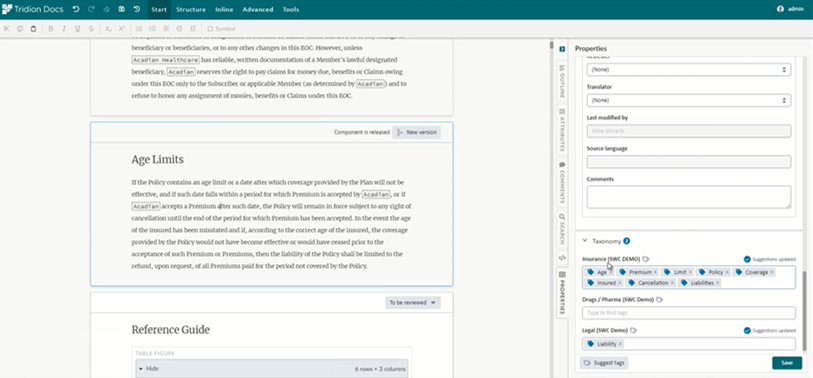813x378 pixels.
Task: Click the Paste clipboard icon
Action: (x=33, y=29)
